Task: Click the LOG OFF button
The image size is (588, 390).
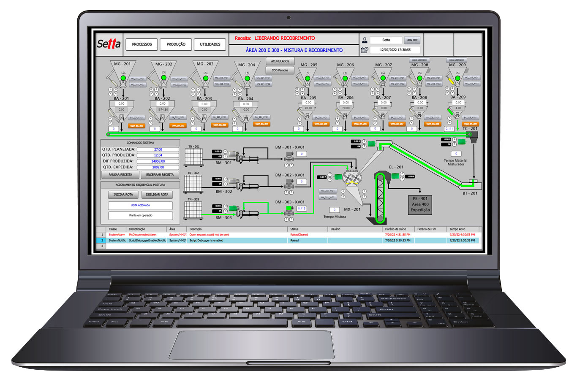Action: click(x=412, y=40)
